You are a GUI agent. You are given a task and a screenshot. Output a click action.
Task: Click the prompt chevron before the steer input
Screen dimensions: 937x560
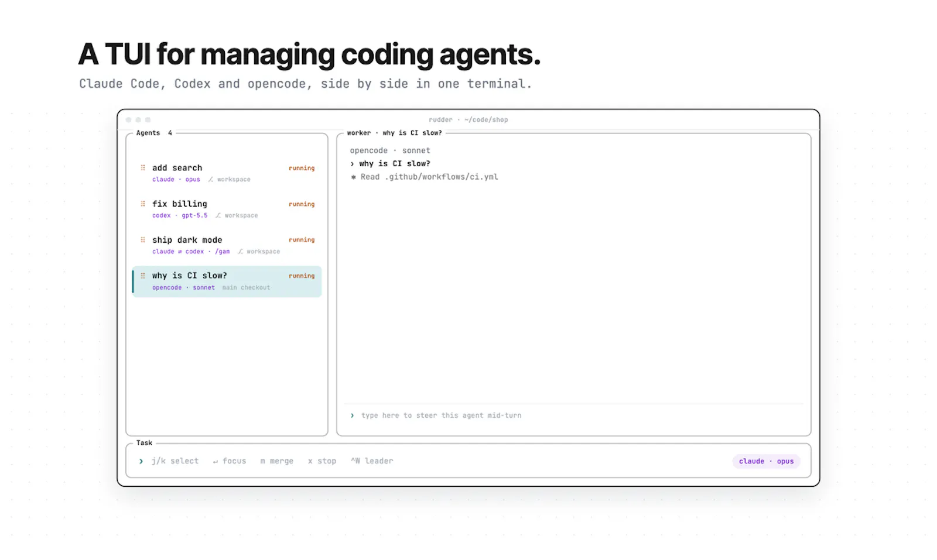pos(352,415)
